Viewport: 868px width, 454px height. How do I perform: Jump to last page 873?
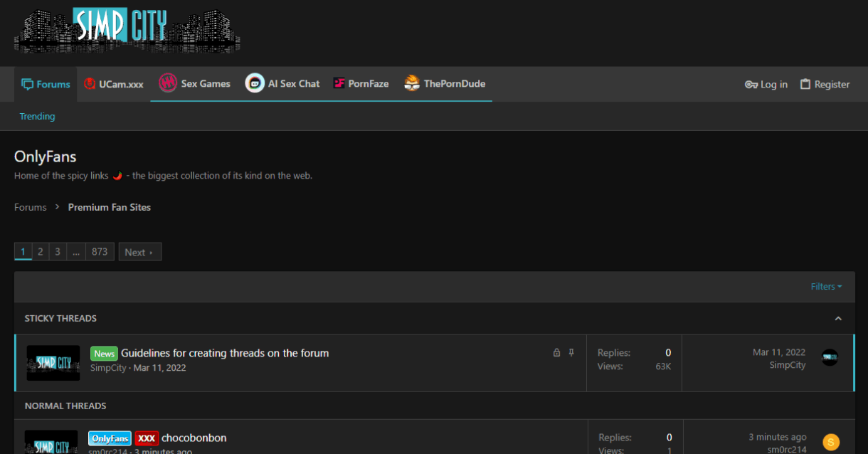[x=100, y=252]
